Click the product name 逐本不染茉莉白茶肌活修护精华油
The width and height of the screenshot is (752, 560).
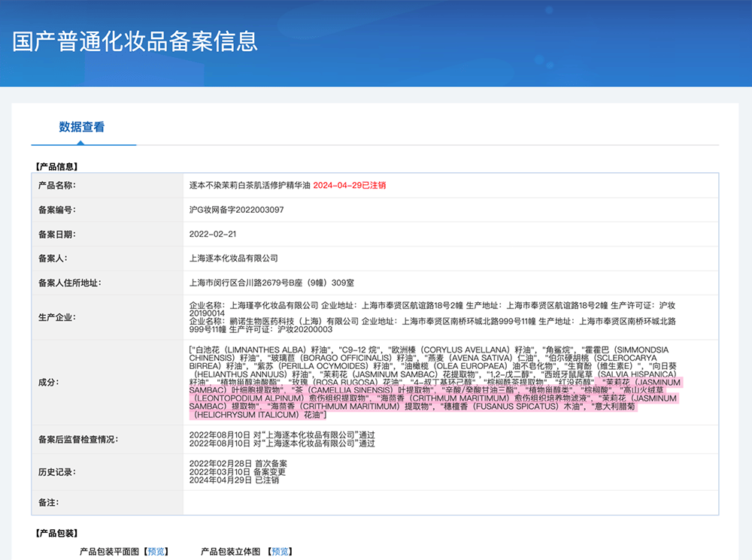[249, 185]
